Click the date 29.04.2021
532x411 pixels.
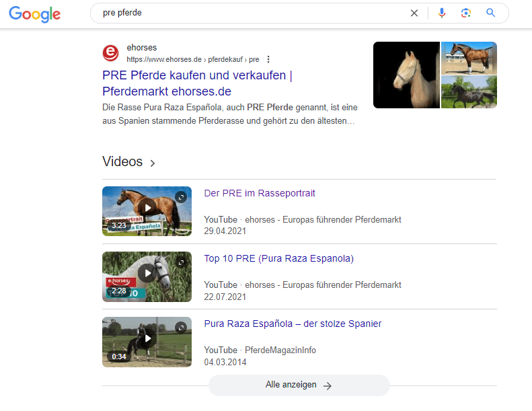[x=225, y=231]
